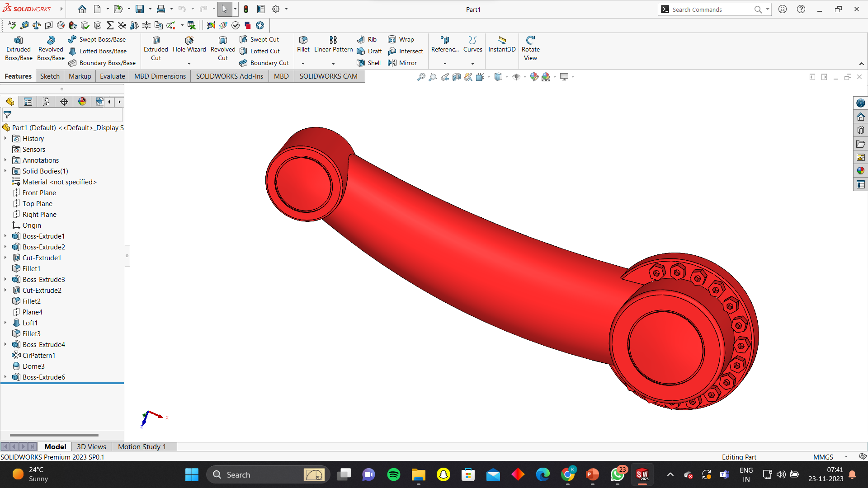Select the Extruded Boss/Base tool
This screenshot has width=868, height=488.
click(19, 48)
